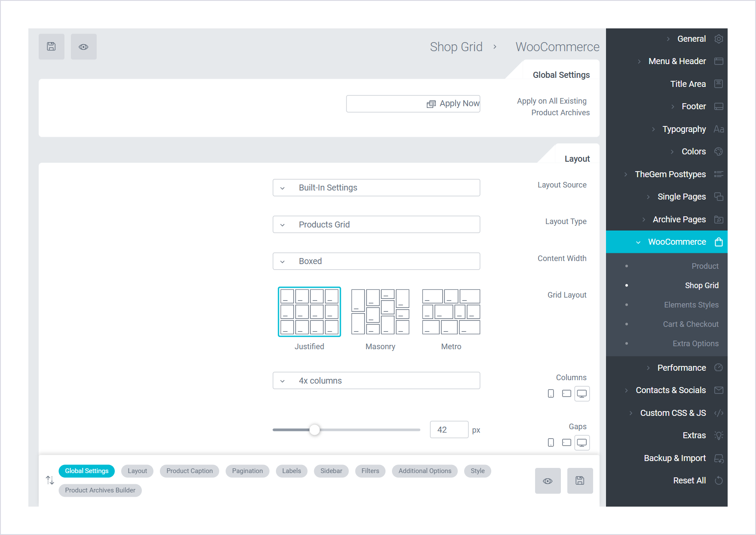The image size is (756, 535).
Task: Click the WooCommerce shopping bag icon
Action: pos(719,242)
